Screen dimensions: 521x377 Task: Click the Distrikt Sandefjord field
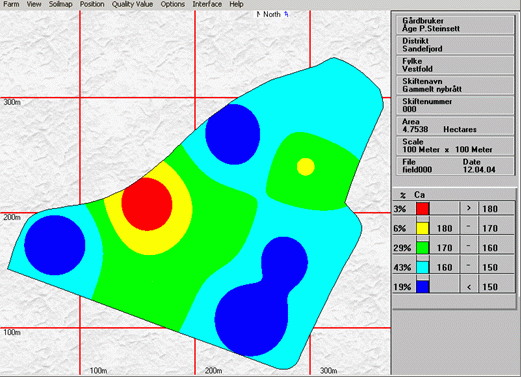[x=455, y=45]
